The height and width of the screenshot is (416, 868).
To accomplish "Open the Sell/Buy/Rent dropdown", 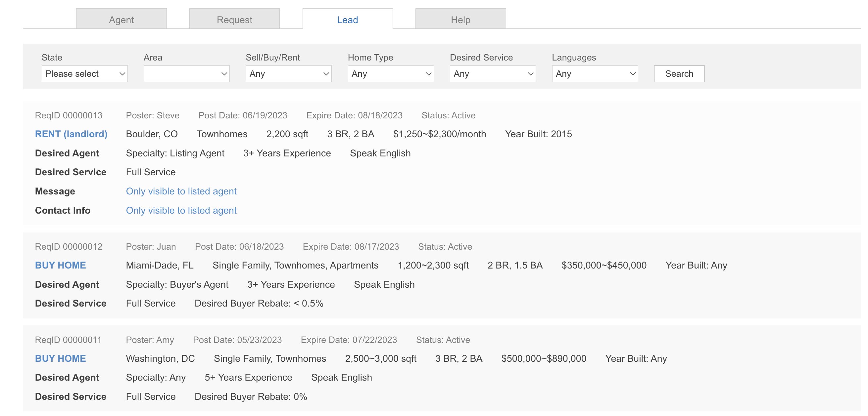I will click(x=288, y=74).
